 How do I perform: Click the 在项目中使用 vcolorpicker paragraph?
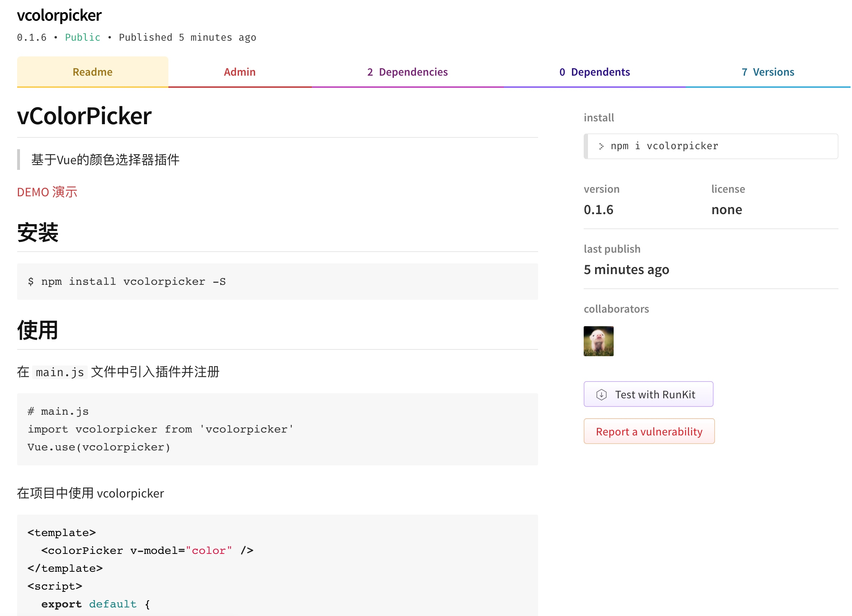tap(91, 493)
